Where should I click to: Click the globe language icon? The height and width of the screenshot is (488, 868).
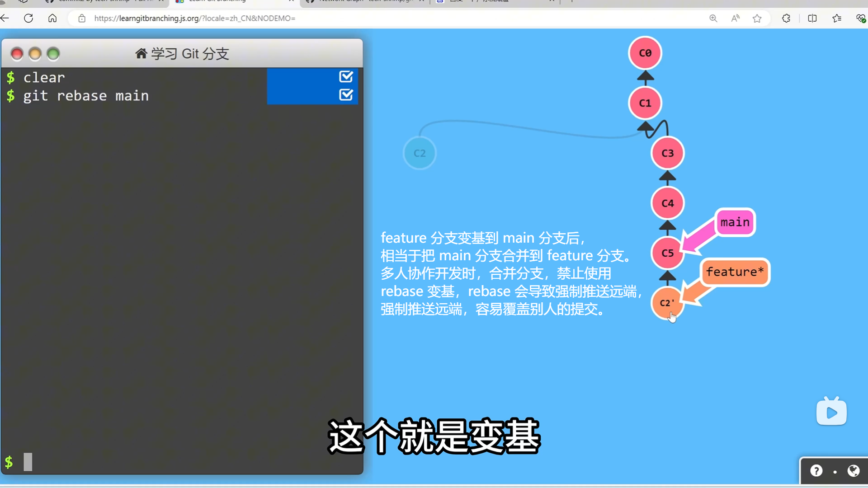point(853,471)
